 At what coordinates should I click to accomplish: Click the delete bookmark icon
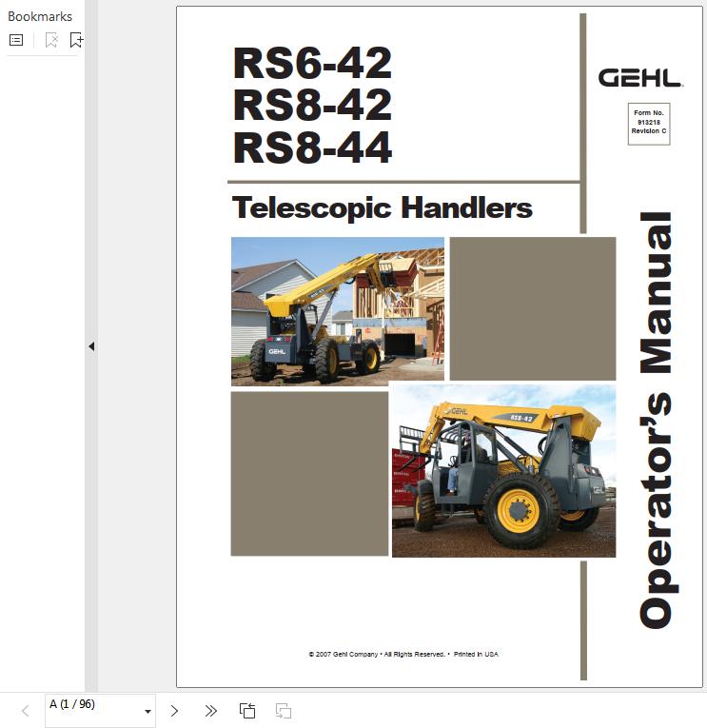click(x=51, y=40)
